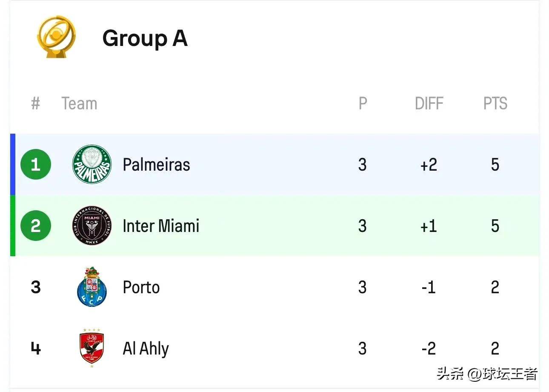
Task: Click the # rank column header
Action: click(36, 103)
